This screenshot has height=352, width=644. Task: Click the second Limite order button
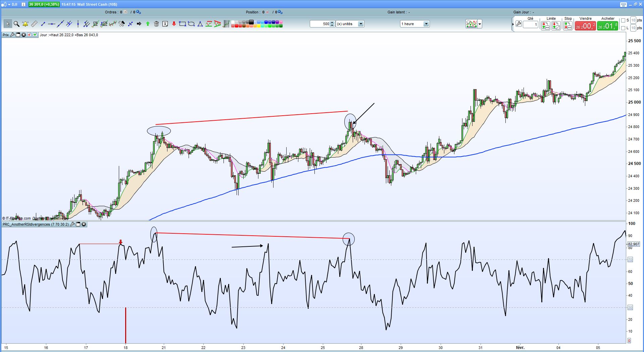click(556, 26)
